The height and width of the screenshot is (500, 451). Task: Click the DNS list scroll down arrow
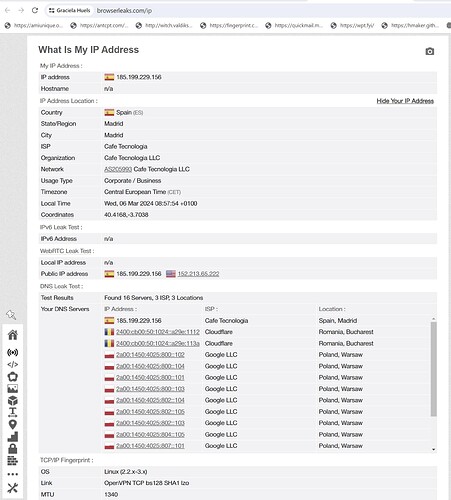[x=433, y=449]
